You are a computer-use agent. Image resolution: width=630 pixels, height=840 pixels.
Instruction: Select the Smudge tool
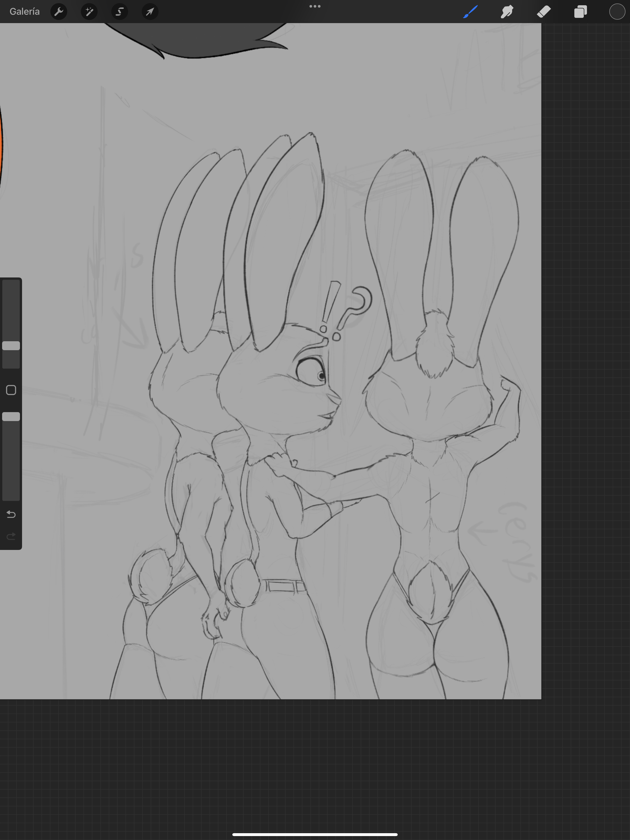click(x=507, y=12)
